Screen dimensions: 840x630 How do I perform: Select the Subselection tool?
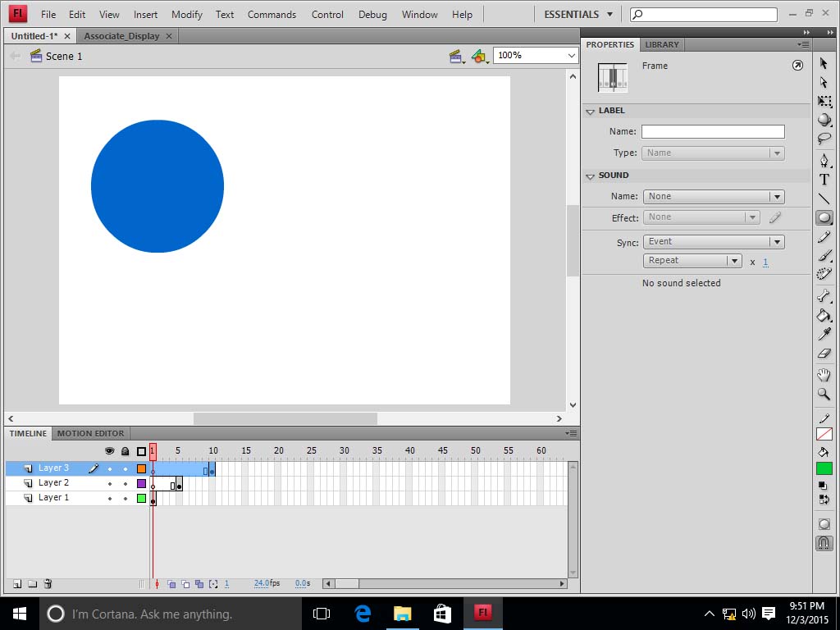tap(824, 82)
